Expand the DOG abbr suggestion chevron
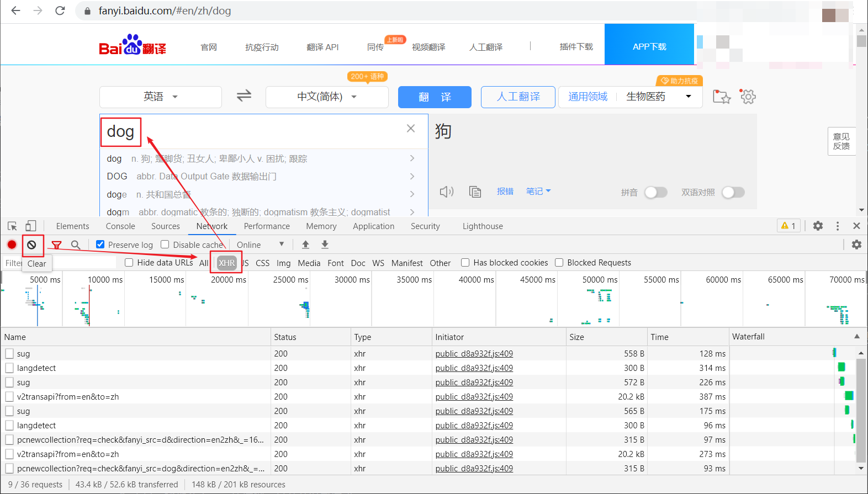The height and width of the screenshot is (494, 868). (412, 176)
